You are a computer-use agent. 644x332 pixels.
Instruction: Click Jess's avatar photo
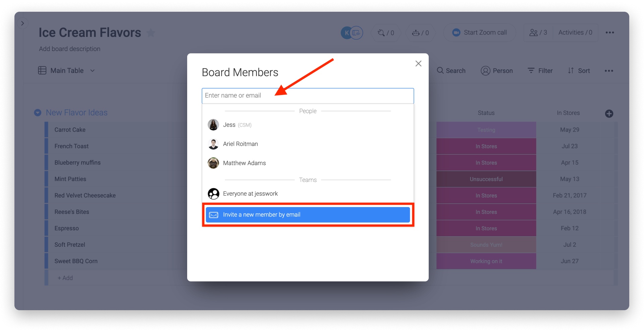[x=213, y=125]
